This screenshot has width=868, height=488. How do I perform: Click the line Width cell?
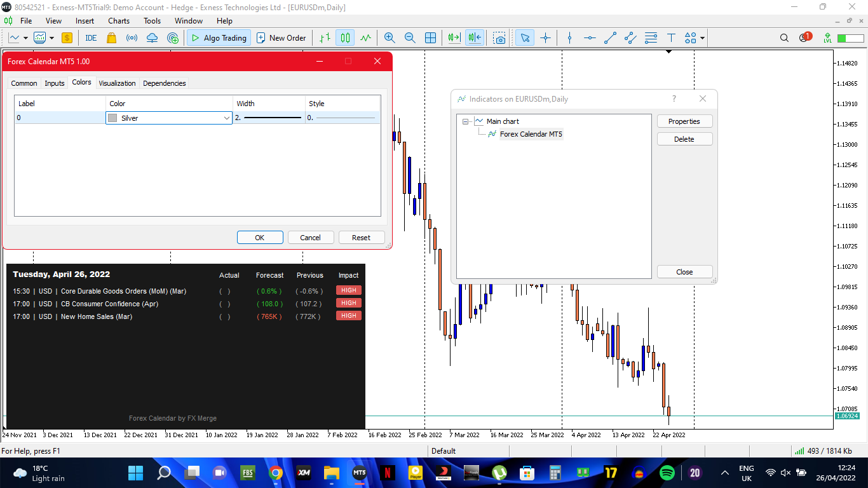269,118
